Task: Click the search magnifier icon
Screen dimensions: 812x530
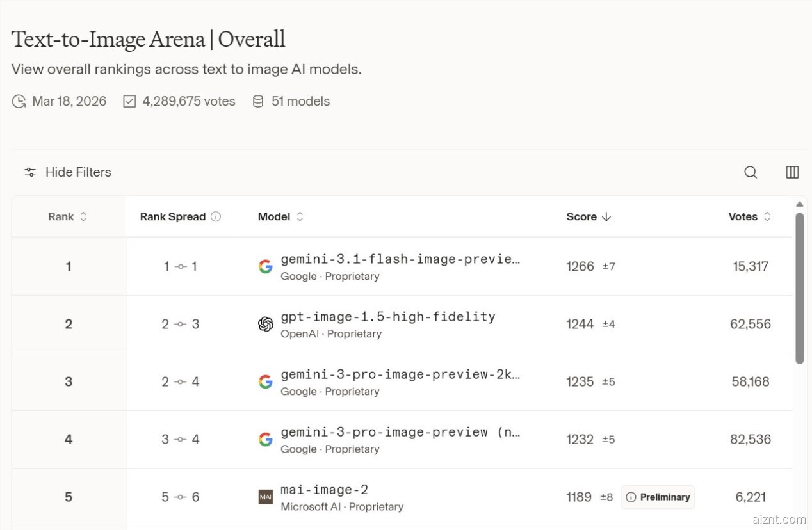Action: [x=751, y=172]
